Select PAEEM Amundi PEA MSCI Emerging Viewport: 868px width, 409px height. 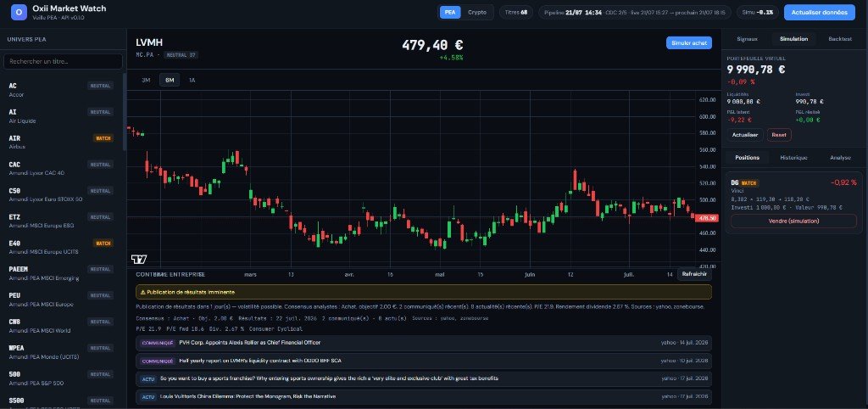(x=61, y=273)
